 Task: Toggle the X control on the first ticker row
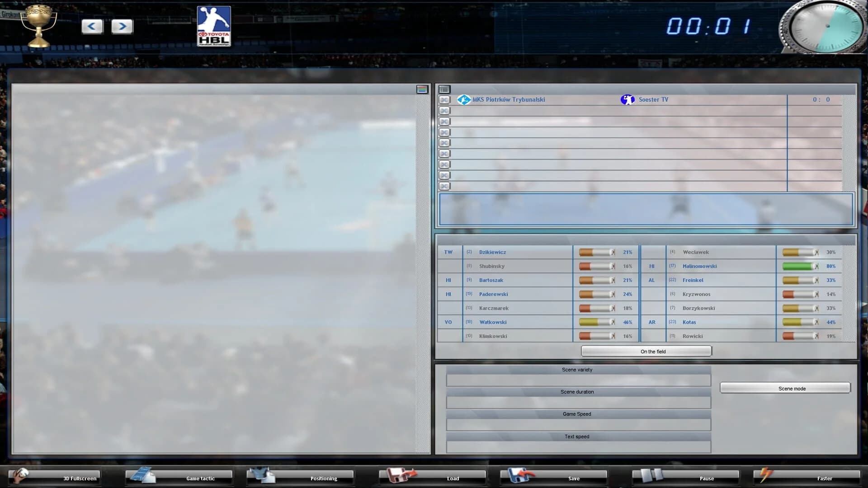(x=445, y=99)
